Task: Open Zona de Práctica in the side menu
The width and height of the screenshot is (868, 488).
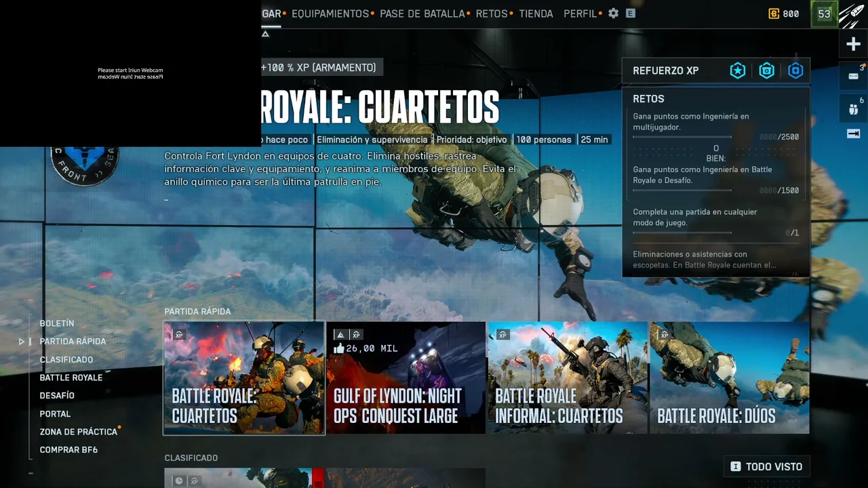Action: click(78, 432)
